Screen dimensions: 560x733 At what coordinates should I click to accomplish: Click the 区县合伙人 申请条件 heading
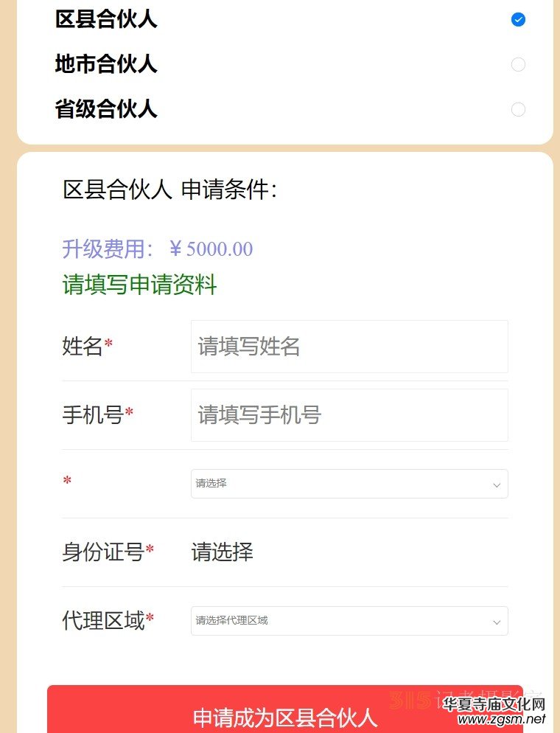pos(169,190)
